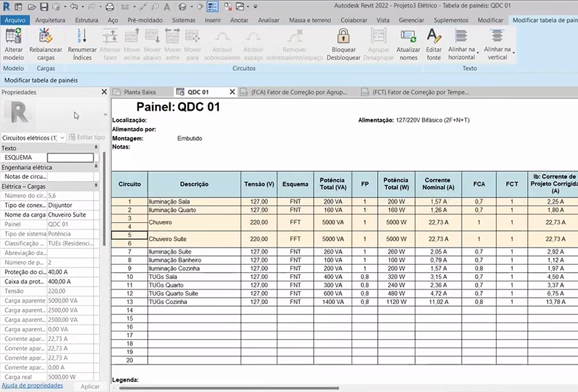Select the Chuveiro Suíte description cell
This screenshot has width=578, height=392.
pos(193,239)
